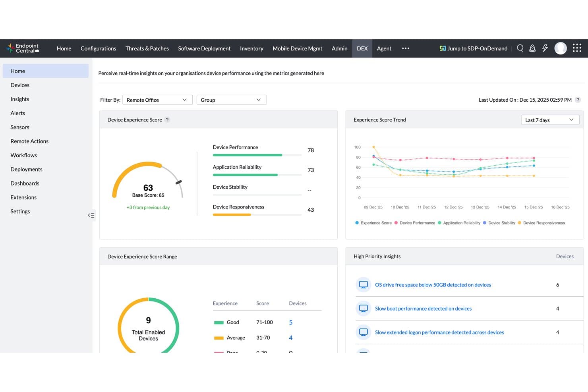Toggle Experience Score legend series

(373, 223)
